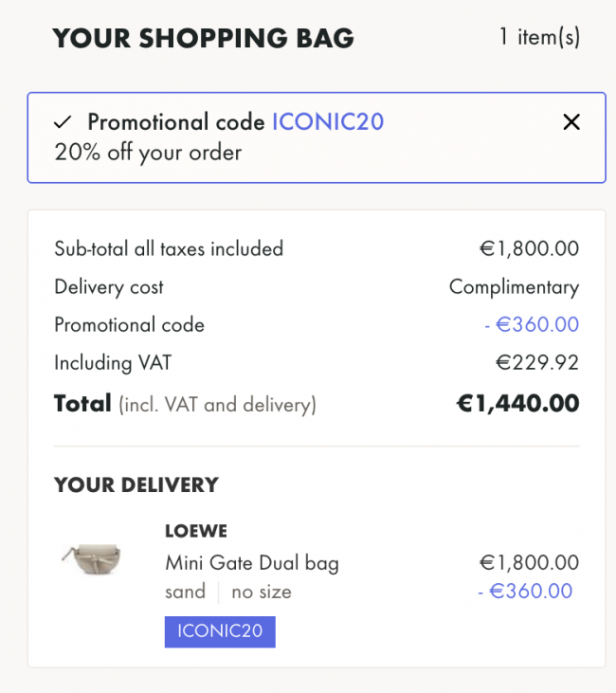Click the Including VAT value €229.92

coord(537,362)
